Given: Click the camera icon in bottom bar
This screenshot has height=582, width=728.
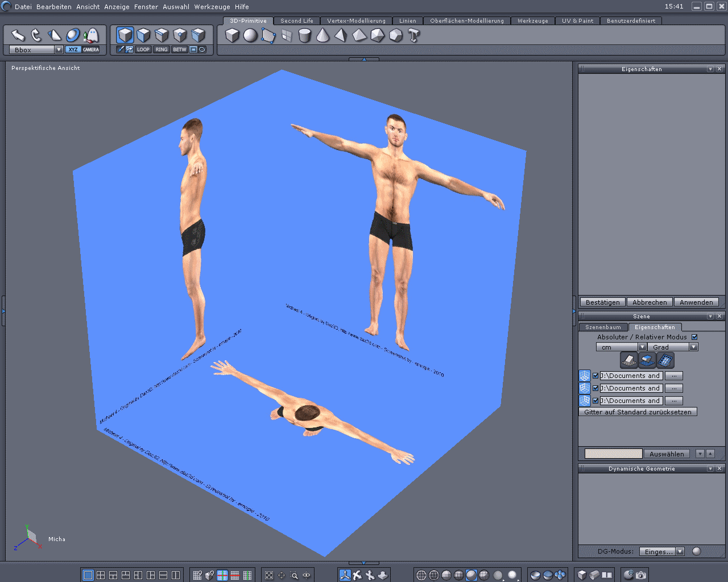Looking at the screenshot, I should tap(641, 575).
